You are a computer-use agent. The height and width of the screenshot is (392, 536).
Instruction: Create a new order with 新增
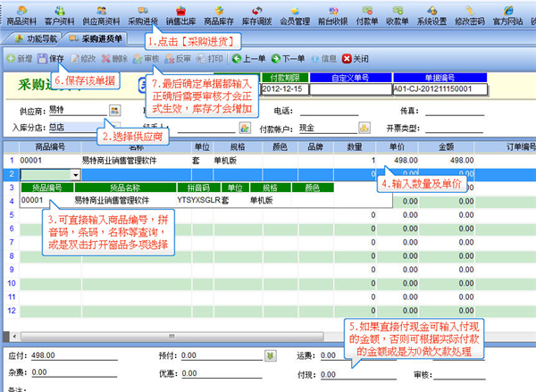pos(18,58)
